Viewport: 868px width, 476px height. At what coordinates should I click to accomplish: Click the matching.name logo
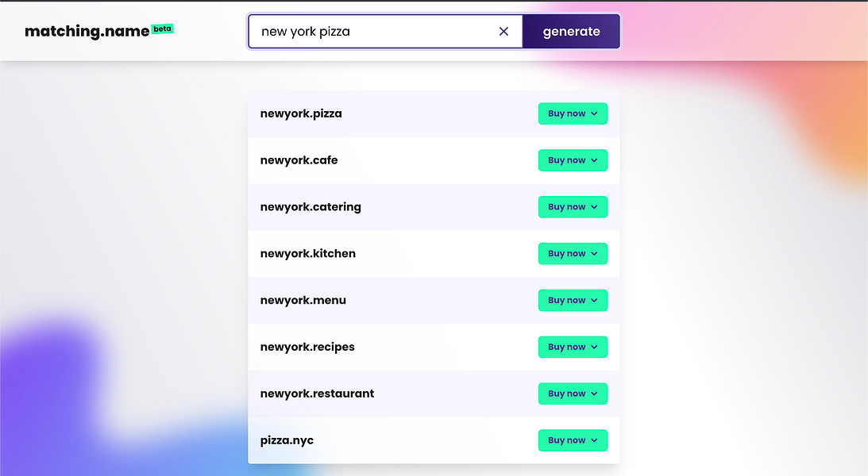pos(87,31)
